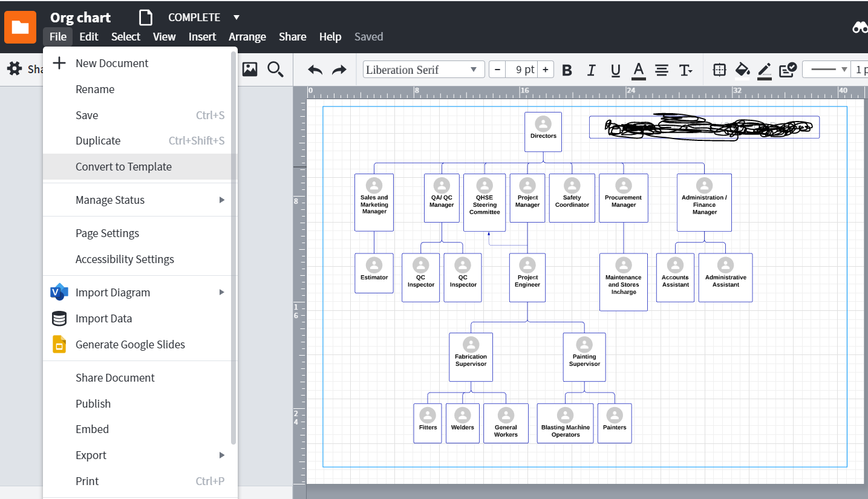Open the Select menu

[x=126, y=37]
